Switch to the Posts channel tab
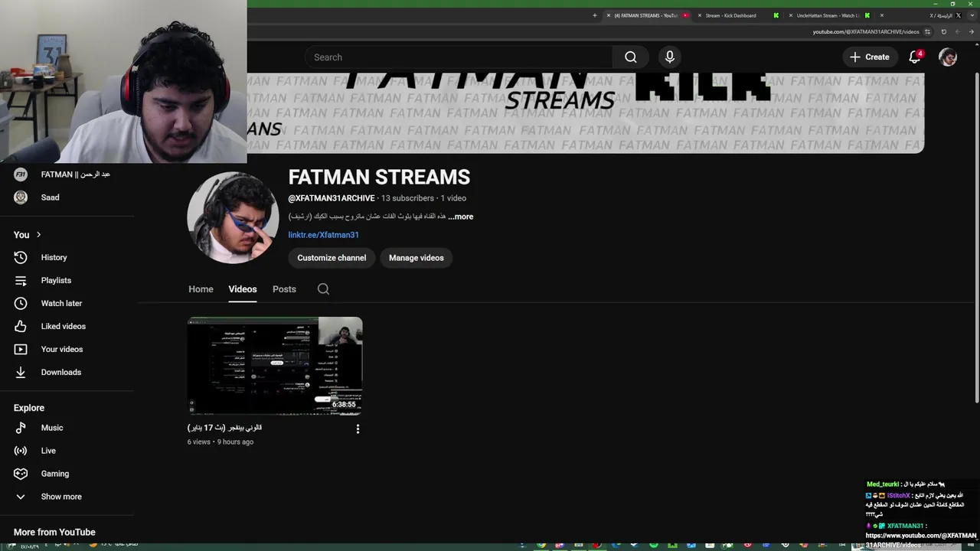 click(x=284, y=289)
